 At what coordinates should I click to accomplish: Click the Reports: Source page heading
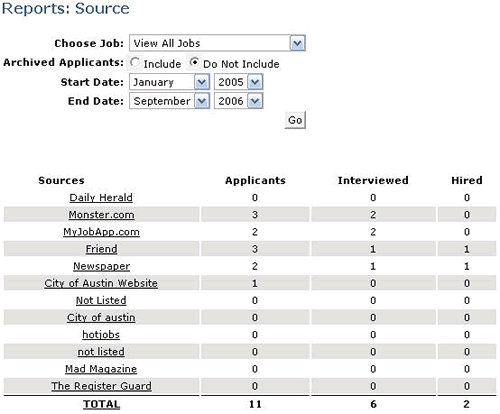point(66,9)
